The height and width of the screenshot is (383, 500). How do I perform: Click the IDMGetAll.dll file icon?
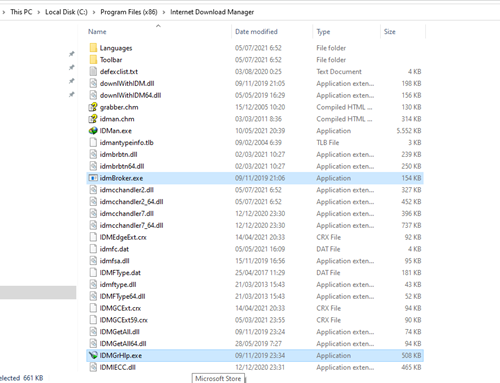(x=93, y=332)
